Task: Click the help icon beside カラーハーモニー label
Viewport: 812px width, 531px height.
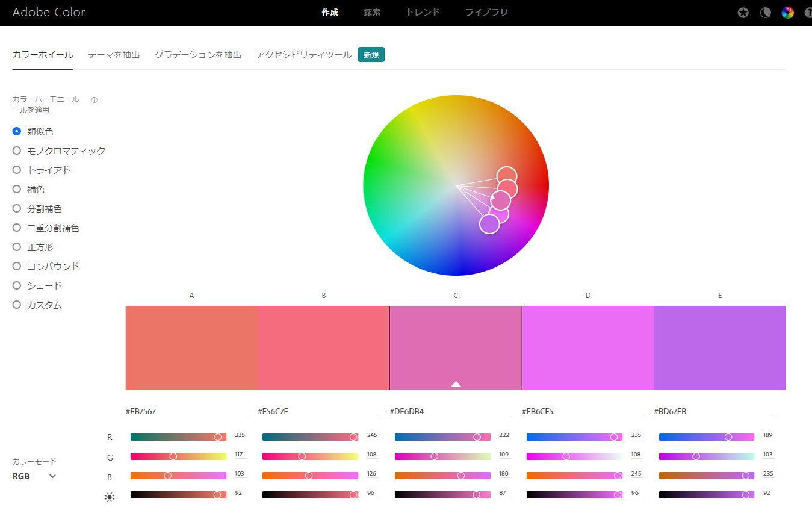Action: click(94, 100)
